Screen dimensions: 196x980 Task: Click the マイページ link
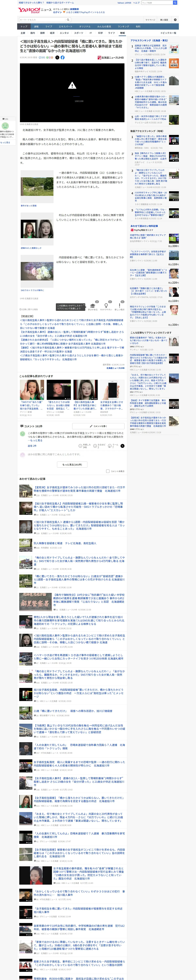[150, 20]
